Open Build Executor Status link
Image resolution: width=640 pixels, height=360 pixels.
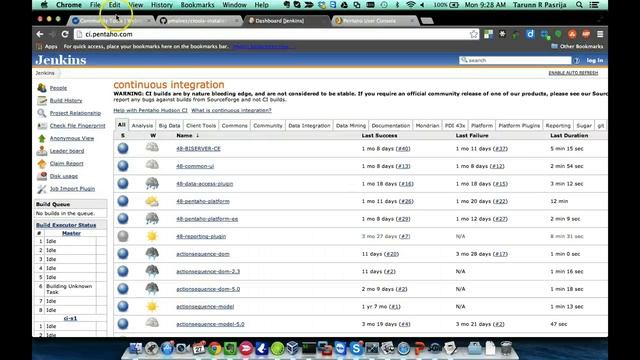tap(66, 225)
